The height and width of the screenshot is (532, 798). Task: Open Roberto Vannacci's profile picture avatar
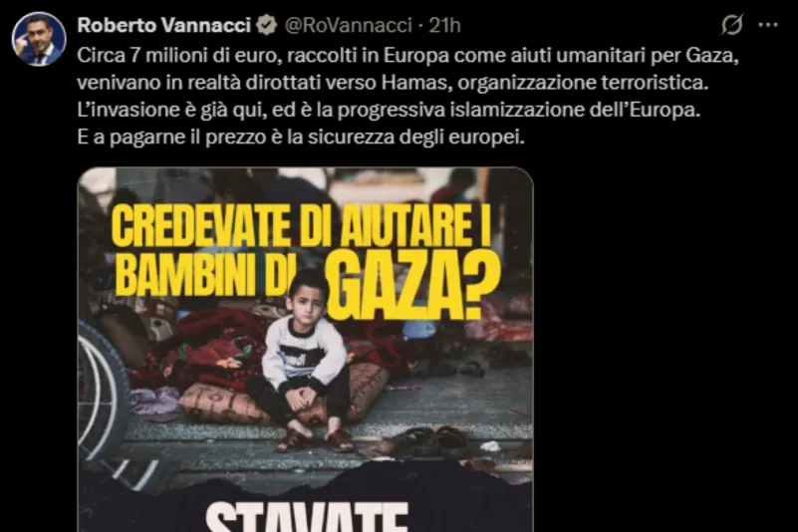pyautogui.click(x=39, y=39)
